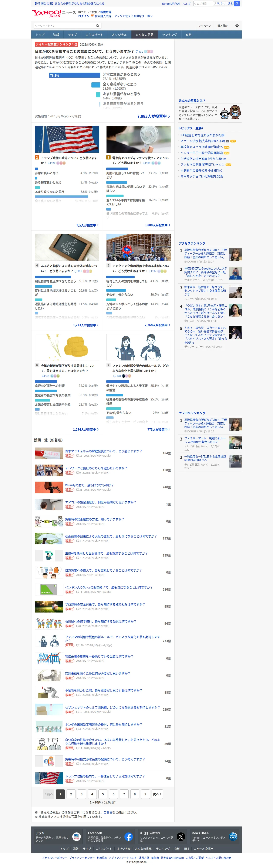Click in the ウェブ検索 input field
This screenshot has height=868, width=273.
(x=203, y=3)
